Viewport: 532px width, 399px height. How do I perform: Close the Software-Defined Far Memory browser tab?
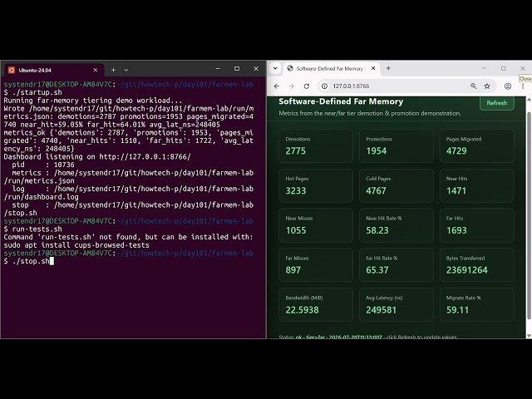pos(373,68)
